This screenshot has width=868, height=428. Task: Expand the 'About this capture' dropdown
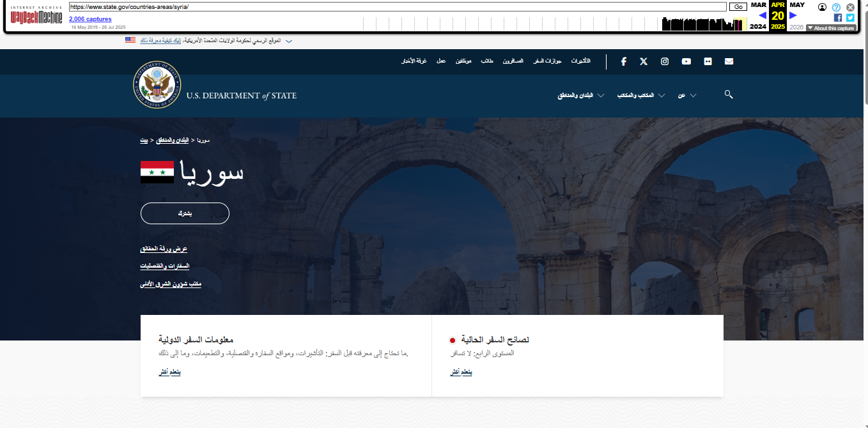830,28
